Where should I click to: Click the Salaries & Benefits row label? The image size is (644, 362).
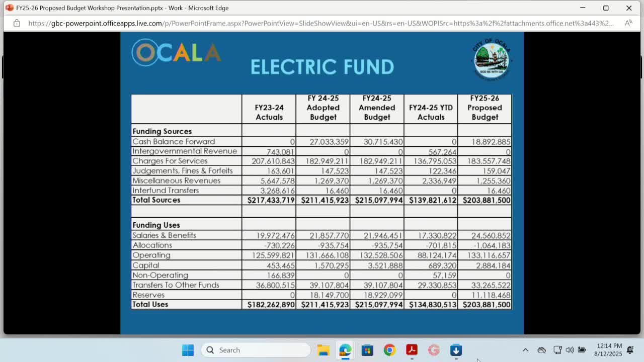click(x=164, y=235)
